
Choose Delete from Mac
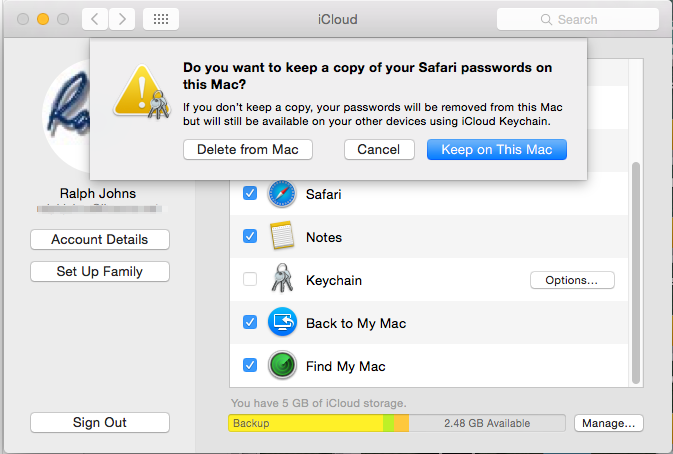point(248,149)
